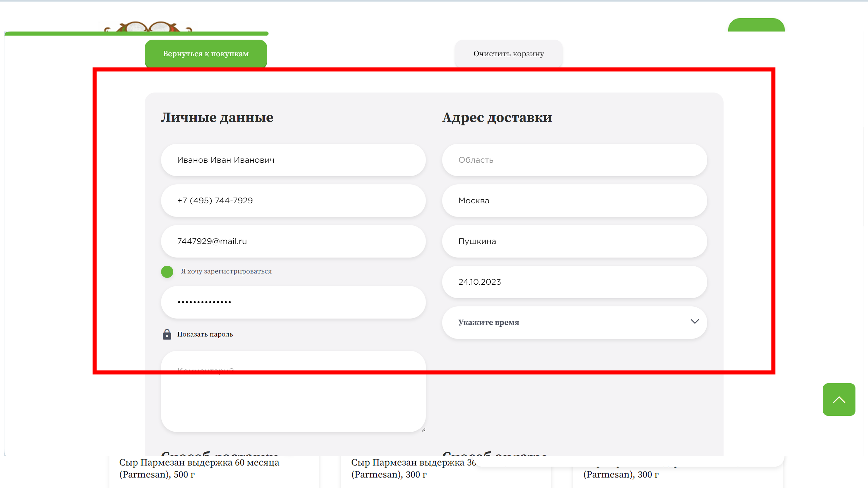Toggle Показать пароль option
The image size is (868, 488).
(205, 334)
